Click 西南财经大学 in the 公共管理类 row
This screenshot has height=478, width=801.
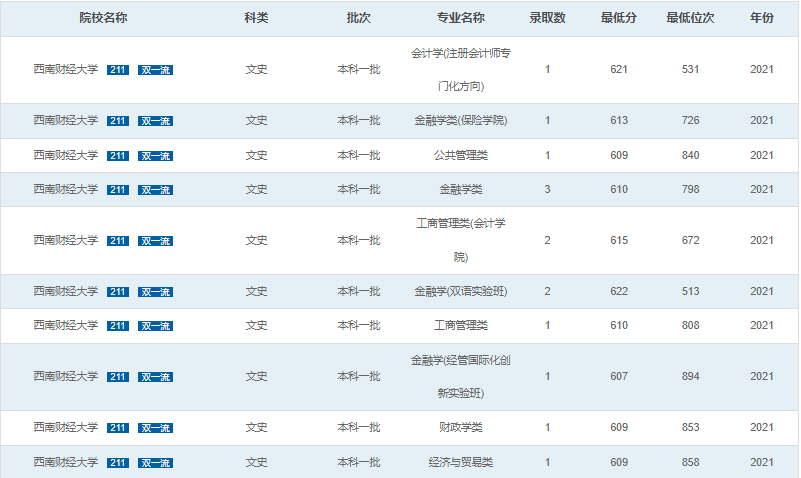click(66, 155)
